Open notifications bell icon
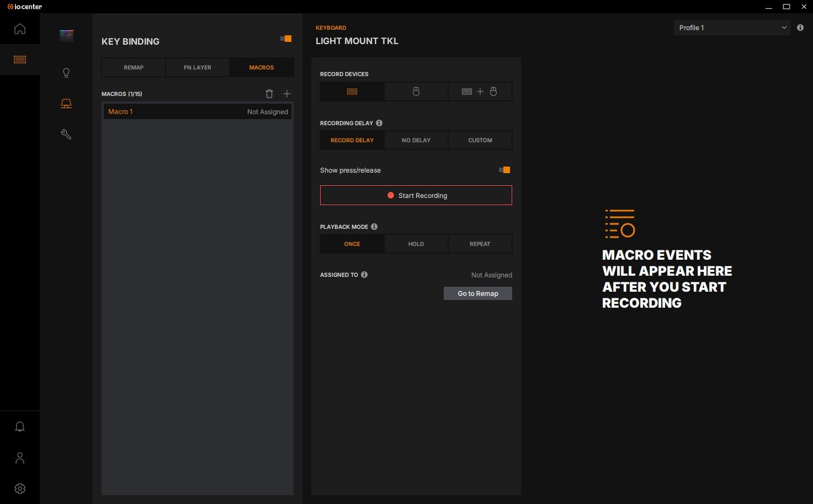This screenshot has height=504, width=813. pyautogui.click(x=20, y=427)
